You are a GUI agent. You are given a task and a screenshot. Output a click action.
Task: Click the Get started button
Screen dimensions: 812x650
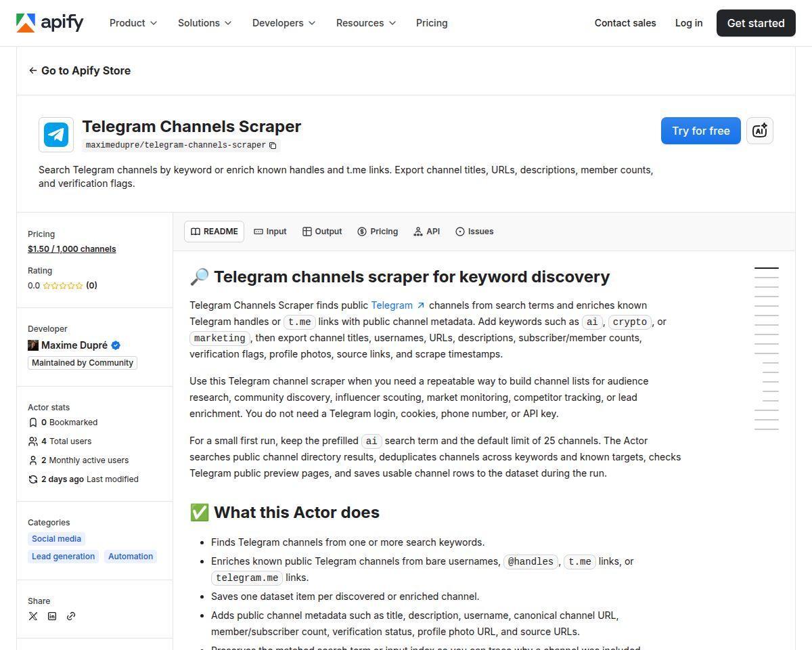pos(756,23)
